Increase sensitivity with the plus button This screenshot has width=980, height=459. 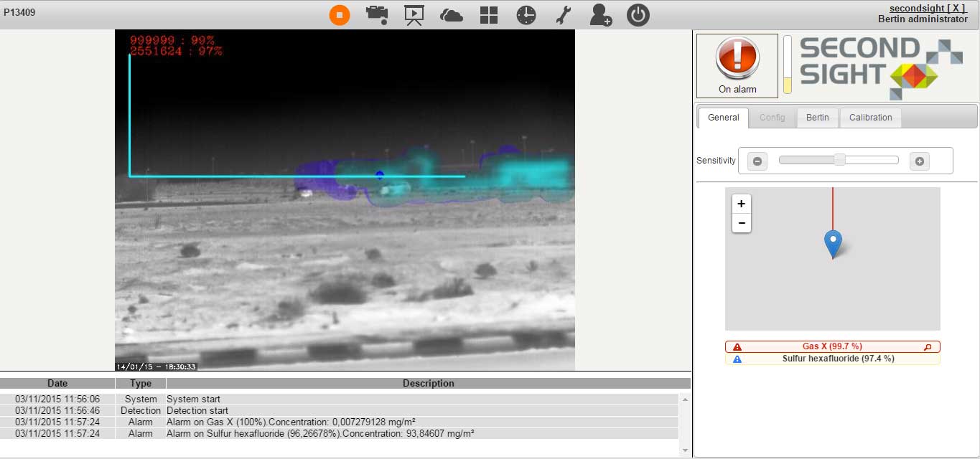coord(920,161)
